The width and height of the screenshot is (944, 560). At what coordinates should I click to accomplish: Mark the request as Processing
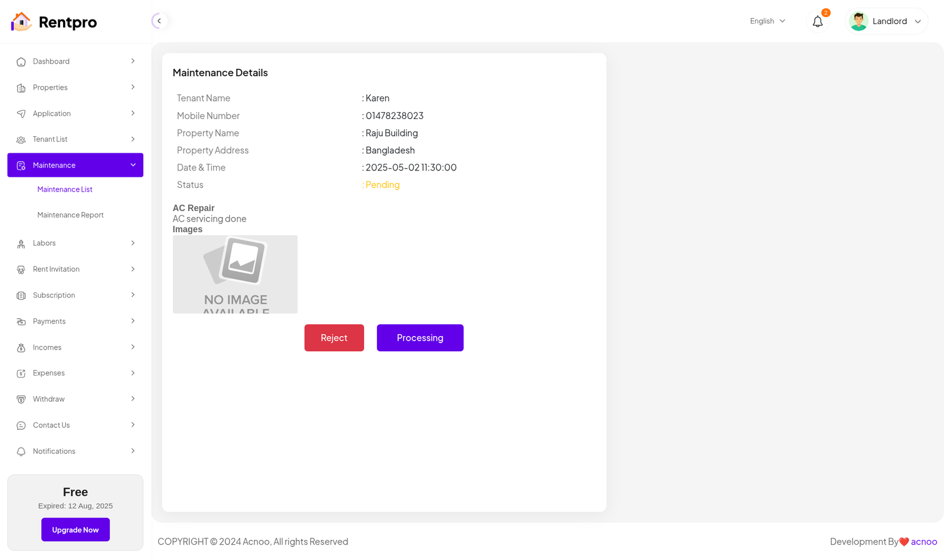(420, 338)
